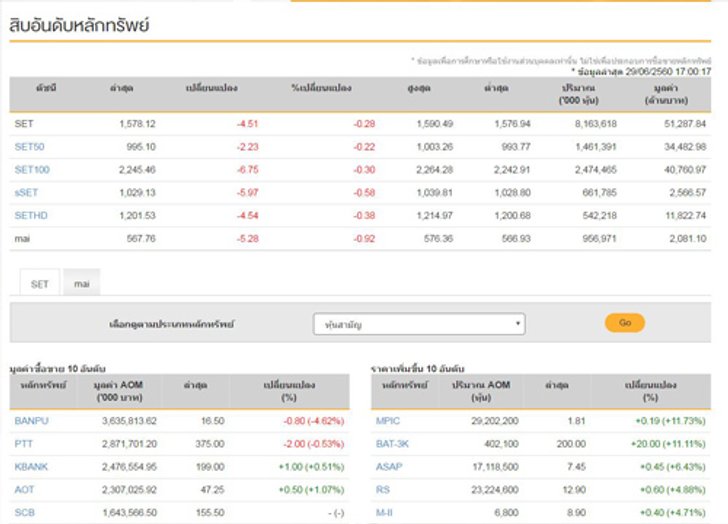Select KBANK change +1.00 (+0.51%)
This screenshot has width=728, height=524.
tap(311, 467)
